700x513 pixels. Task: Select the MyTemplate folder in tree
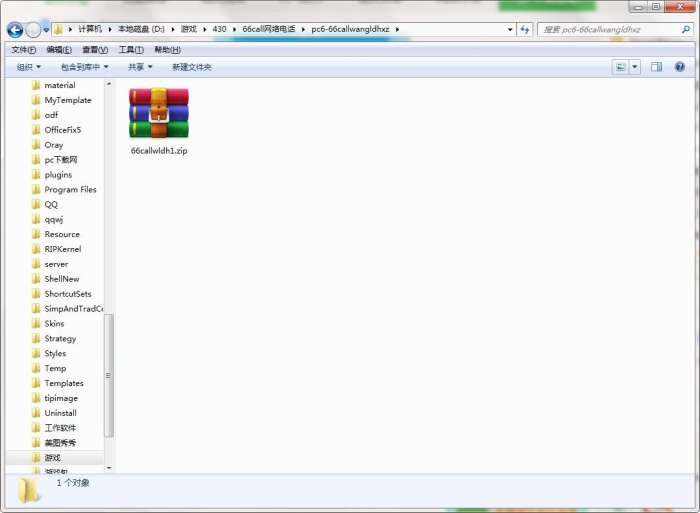coord(67,100)
